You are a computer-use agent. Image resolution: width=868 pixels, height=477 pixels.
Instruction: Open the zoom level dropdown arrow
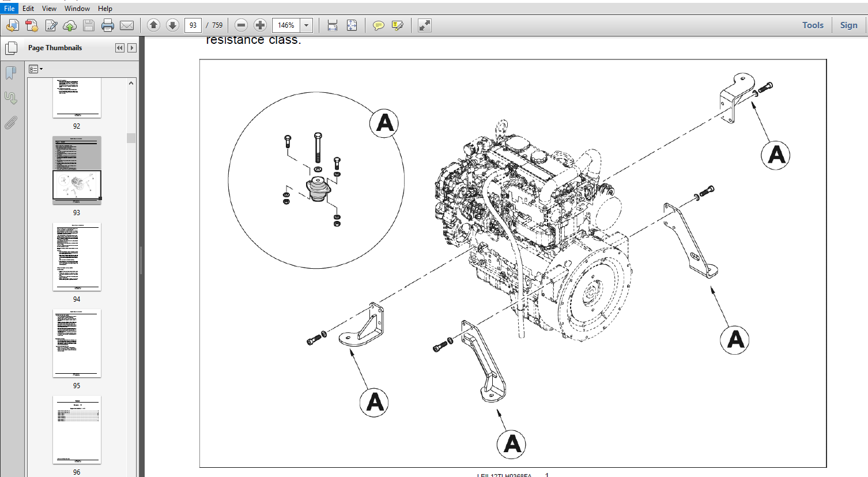(x=307, y=25)
